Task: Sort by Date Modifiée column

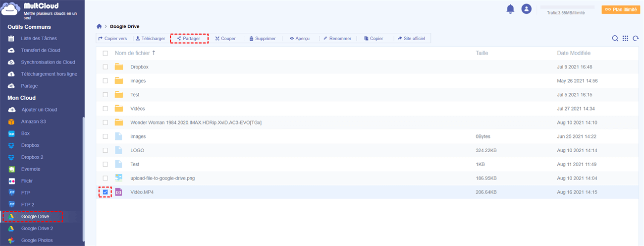Action: pos(574,53)
